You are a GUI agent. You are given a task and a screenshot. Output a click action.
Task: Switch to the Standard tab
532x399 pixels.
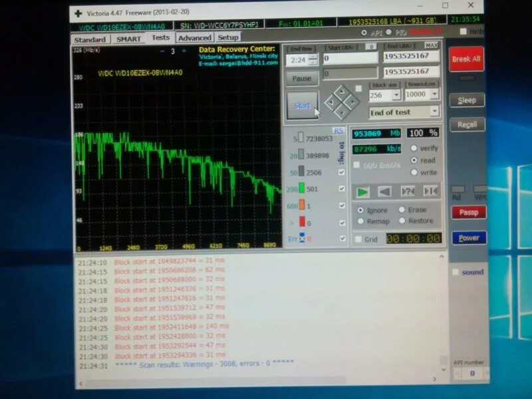[x=90, y=40]
